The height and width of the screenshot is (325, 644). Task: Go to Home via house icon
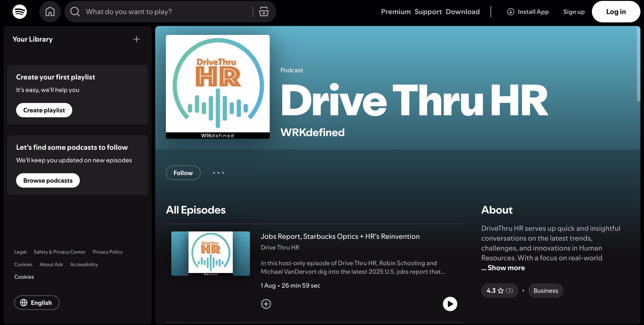(50, 11)
